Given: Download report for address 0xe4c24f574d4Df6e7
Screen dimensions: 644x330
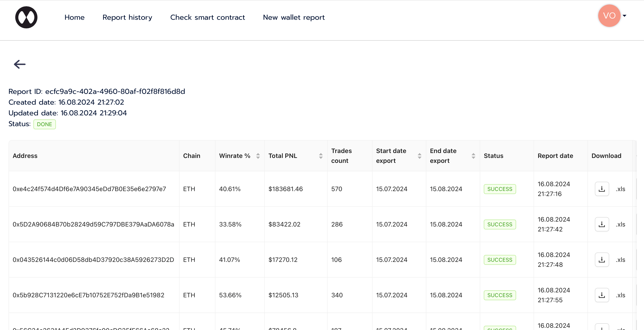Looking at the screenshot, I should (602, 189).
